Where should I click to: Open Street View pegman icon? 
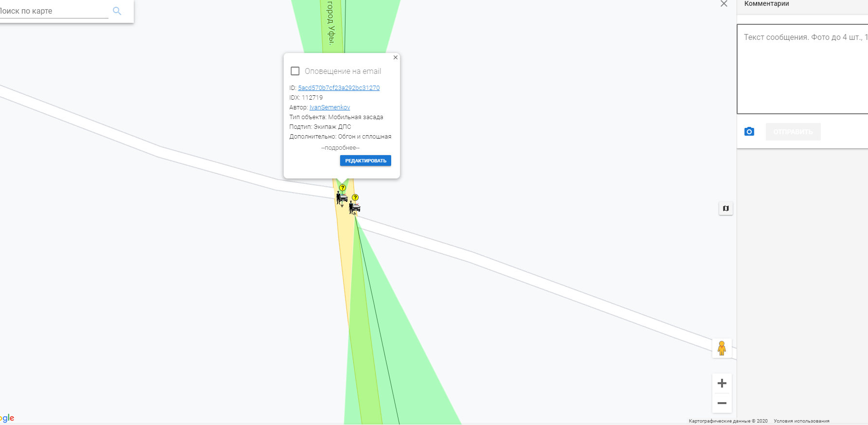(x=722, y=348)
